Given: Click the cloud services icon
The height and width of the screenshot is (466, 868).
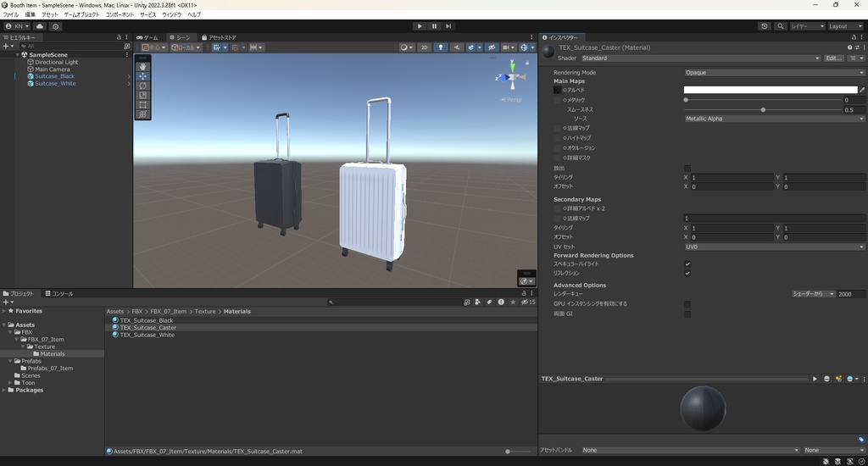Looking at the screenshot, I should pyautogui.click(x=40, y=26).
